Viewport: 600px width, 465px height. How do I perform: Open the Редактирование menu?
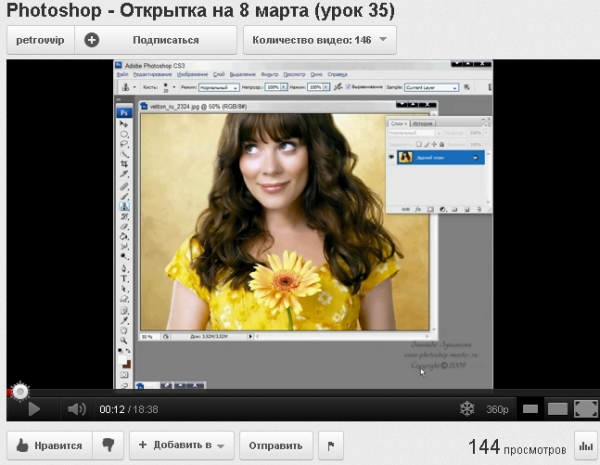coord(152,74)
